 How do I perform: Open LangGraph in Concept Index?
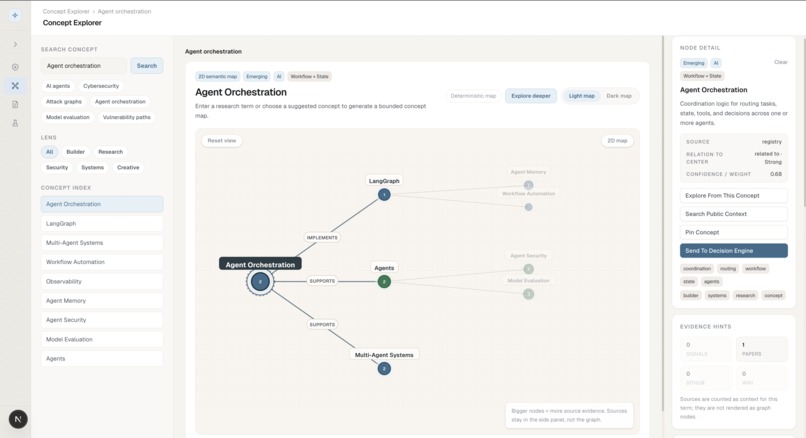[x=102, y=224]
